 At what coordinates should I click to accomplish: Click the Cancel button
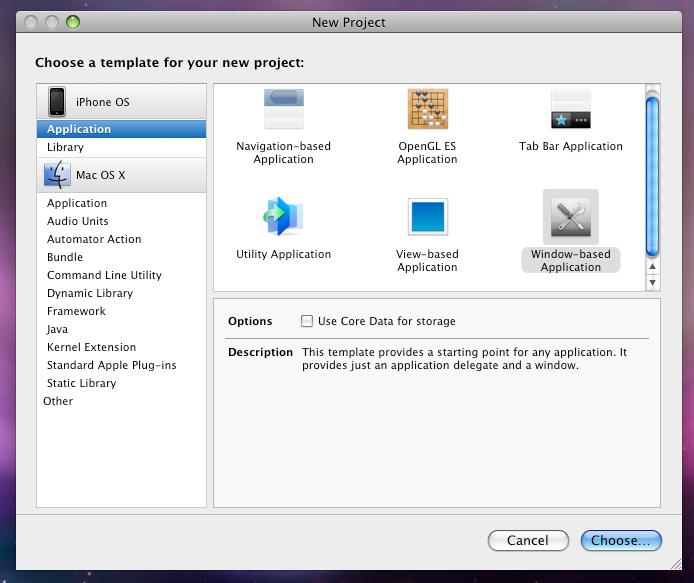528,541
